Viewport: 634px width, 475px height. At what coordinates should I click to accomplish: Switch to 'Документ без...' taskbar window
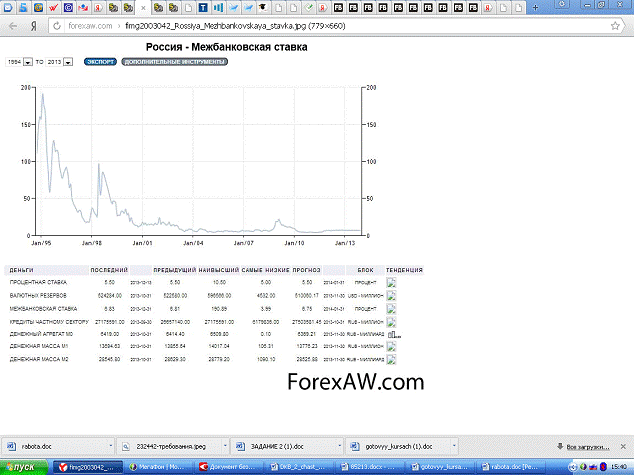coord(229,467)
